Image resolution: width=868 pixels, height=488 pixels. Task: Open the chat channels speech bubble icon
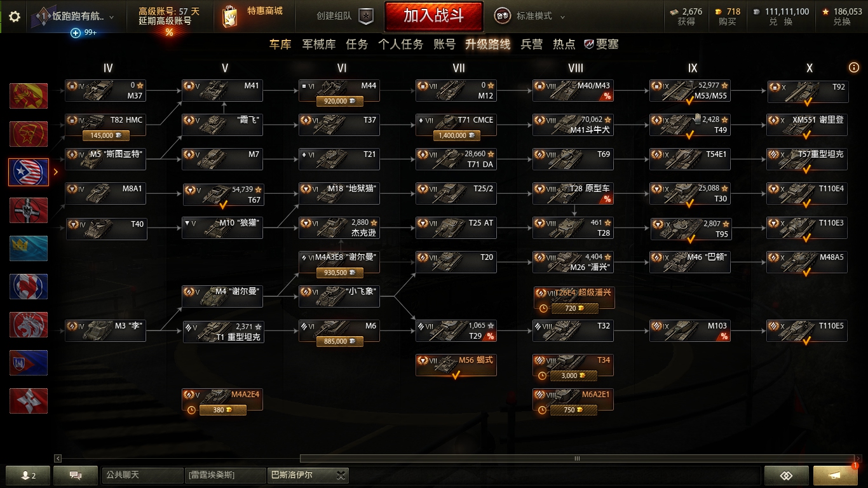[75, 475]
